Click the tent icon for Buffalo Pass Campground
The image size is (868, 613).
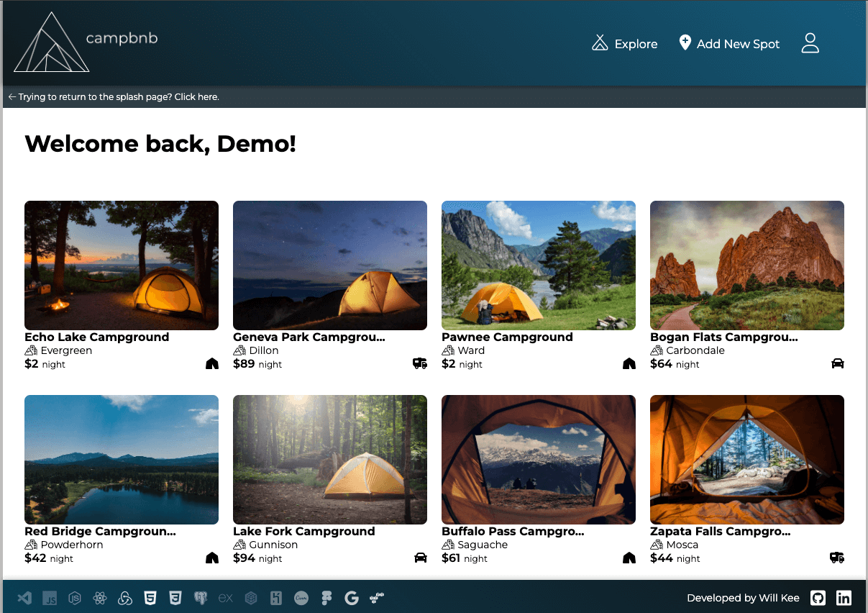[629, 558]
